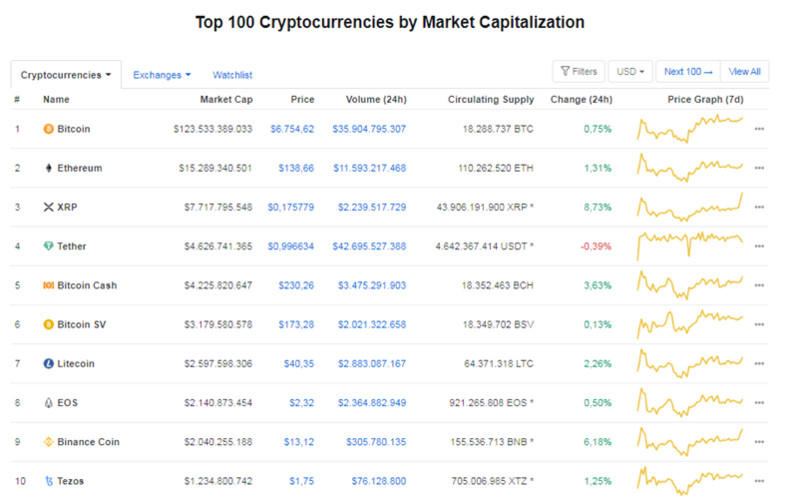Click Binance Coin volume $305.780.135
Image resolution: width=798 pixels, height=500 pixels.
click(x=376, y=442)
